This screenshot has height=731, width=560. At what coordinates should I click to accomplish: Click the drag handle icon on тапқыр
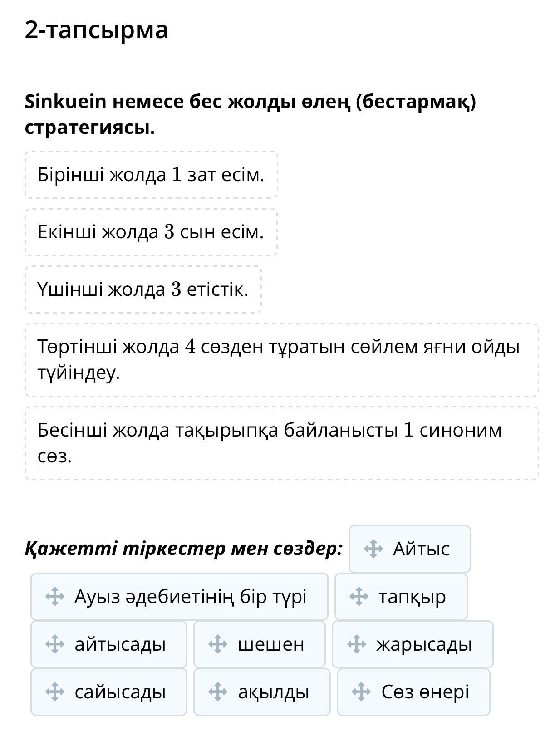point(359,596)
